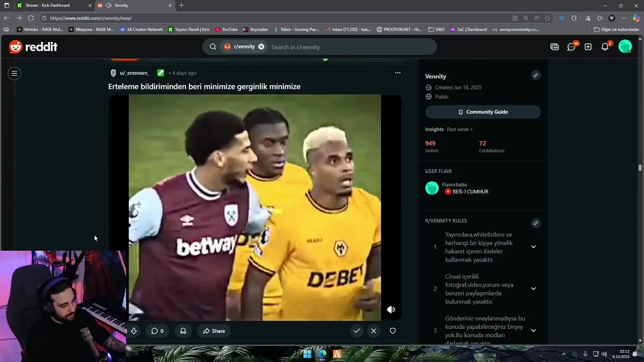Add page to favorites star
Image resolution: width=644 pixels, height=362 pixels.
click(547, 18)
